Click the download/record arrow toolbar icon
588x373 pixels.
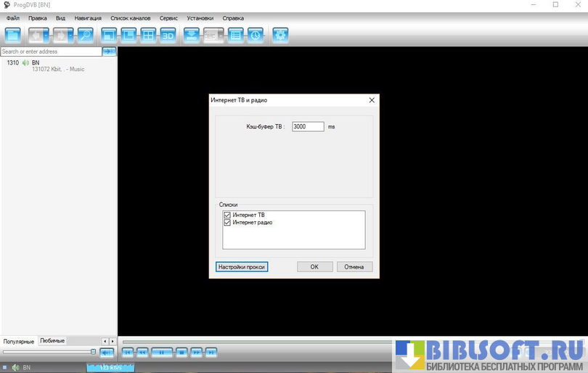(x=192, y=35)
